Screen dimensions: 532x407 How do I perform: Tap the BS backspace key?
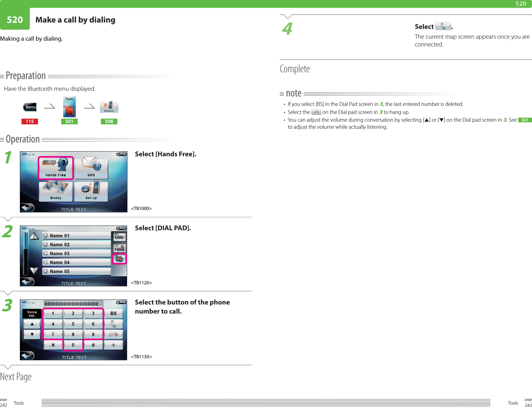[x=114, y=313]
